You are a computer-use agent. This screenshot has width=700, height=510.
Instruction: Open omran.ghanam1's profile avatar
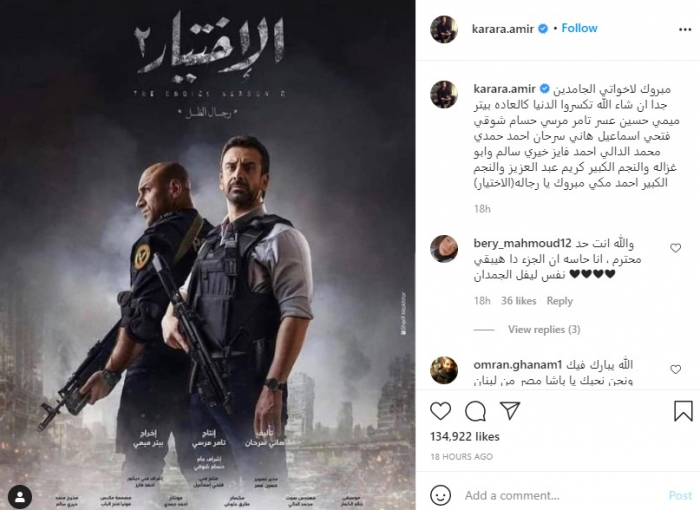click(x=444, y=370)
